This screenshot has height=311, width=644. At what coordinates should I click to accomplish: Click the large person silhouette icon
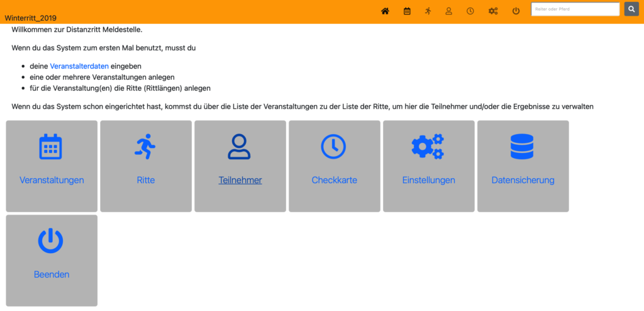tap(240, 147)
